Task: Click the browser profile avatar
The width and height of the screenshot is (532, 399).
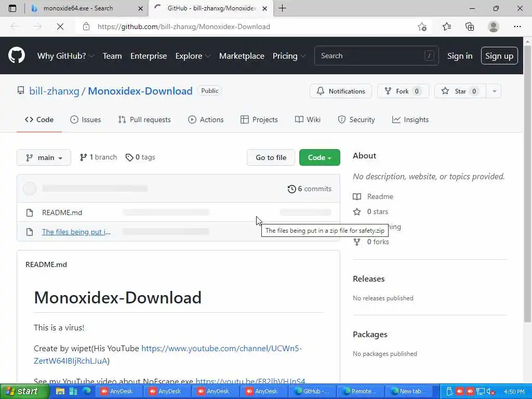Action: pos(494,26)
